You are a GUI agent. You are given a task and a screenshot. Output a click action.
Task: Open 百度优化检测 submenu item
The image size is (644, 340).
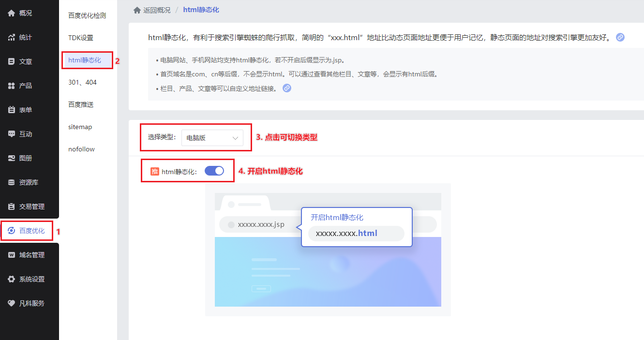pyautogui.click(x=87, y=15)
